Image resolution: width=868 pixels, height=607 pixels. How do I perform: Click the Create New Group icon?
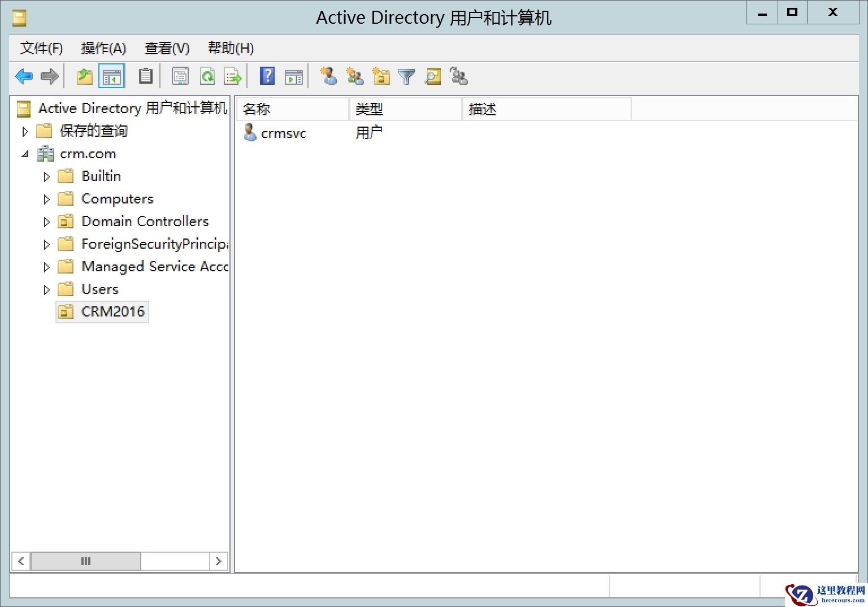pos(354,76)
